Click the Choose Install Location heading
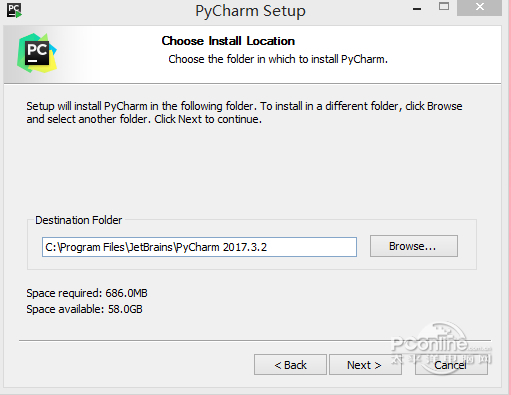 [228, 41]
